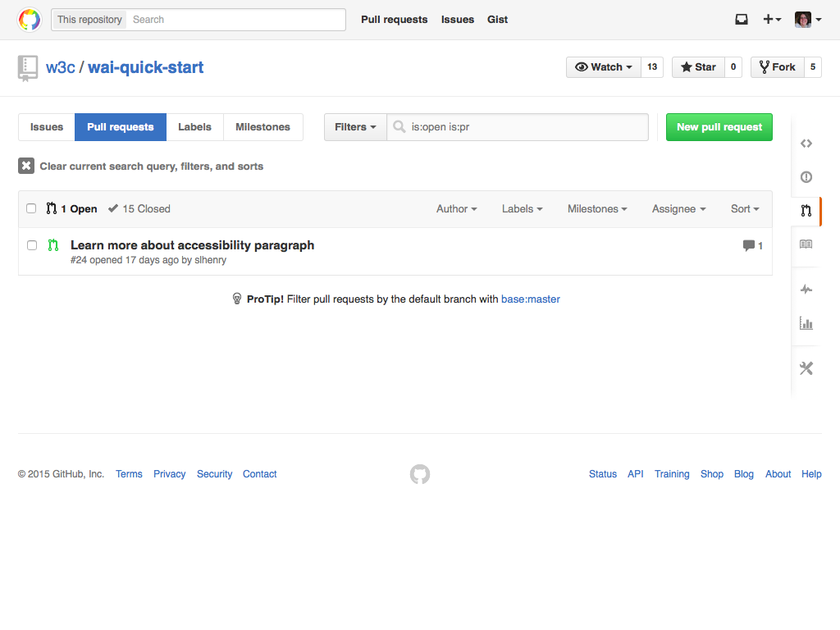Open the Graphs bar chart sidebar icon
840x630 pixels.
806,323
